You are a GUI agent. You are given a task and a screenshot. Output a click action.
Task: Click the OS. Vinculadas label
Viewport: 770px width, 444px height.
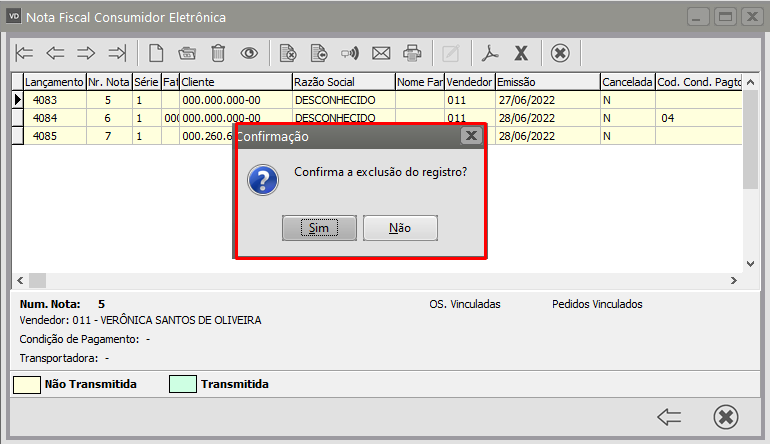pyautogui.click(x=465, y=304)
